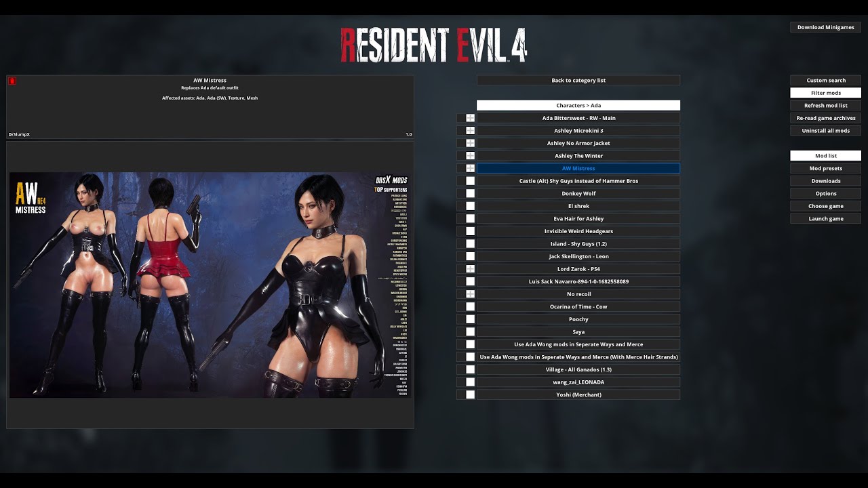Select the Lord Zarok - PS4 row

pyautogui.click(x=578, y=269)
